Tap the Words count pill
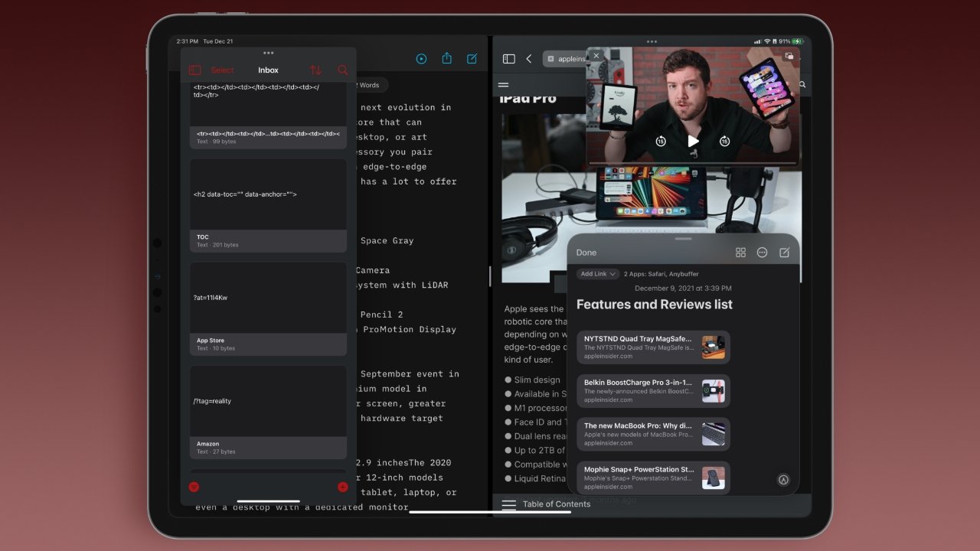 369,85
